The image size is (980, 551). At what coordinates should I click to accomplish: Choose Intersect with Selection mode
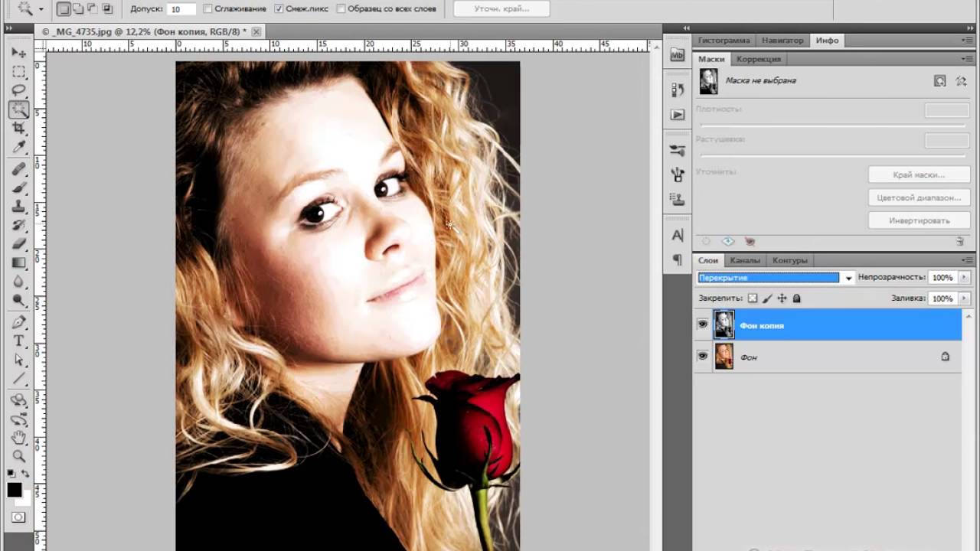[x=107, y=9]
